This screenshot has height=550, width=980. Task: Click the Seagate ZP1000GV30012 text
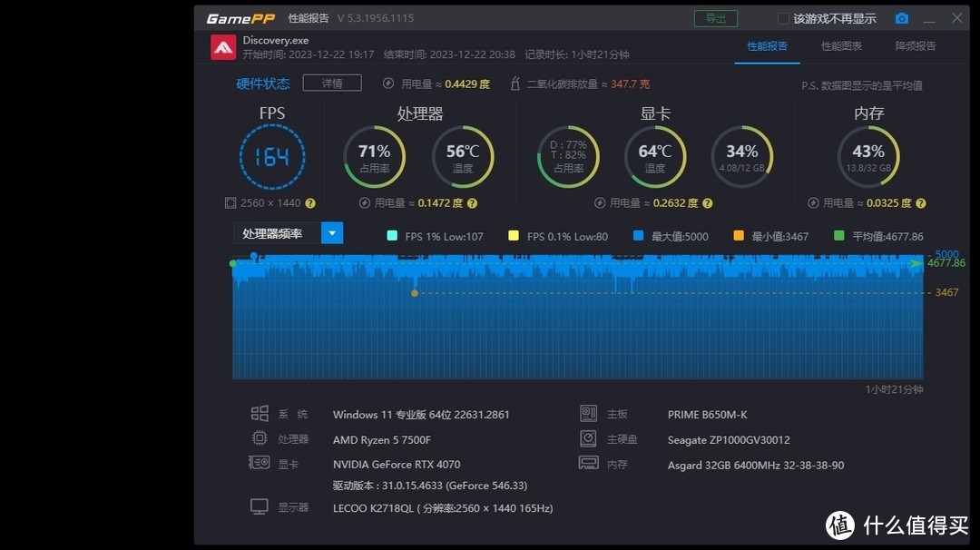[x=728, y=440]
